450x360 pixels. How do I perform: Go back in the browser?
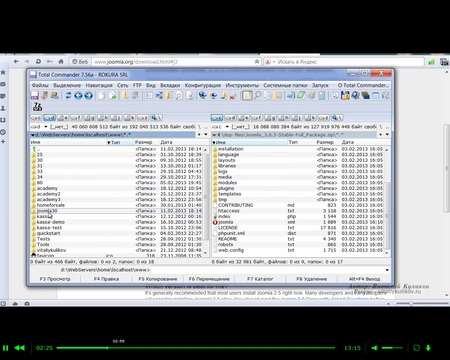(16, 61)
